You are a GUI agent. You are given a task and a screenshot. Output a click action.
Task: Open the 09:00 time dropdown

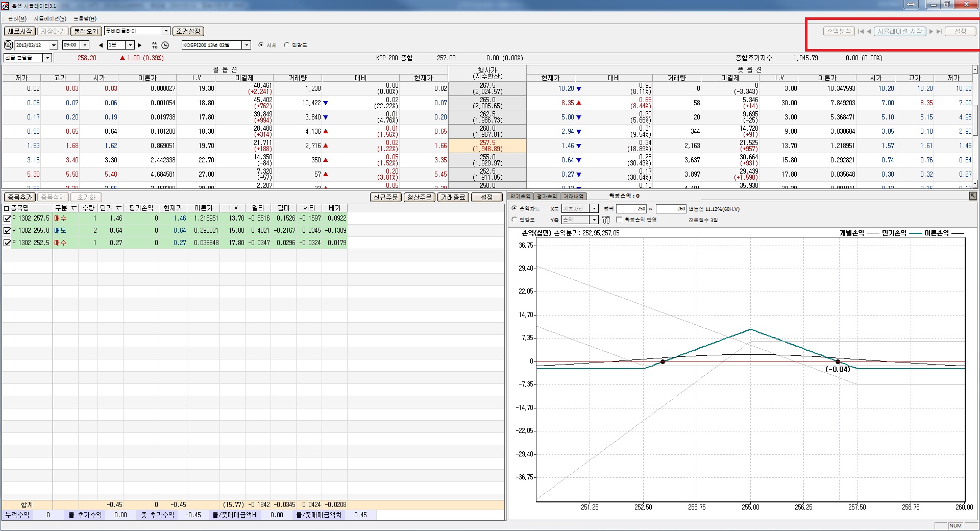pos(85,45)
